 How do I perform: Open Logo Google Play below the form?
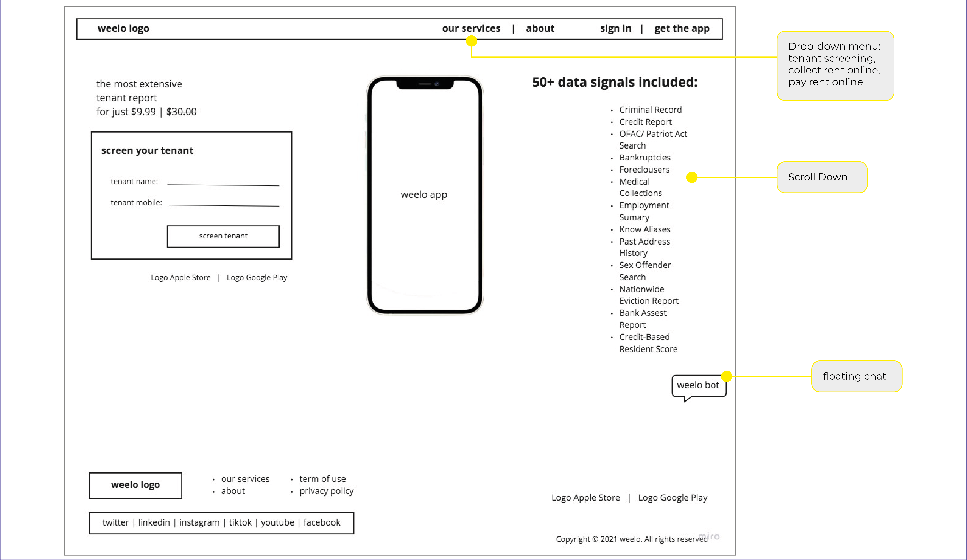(x=257, y=277)
